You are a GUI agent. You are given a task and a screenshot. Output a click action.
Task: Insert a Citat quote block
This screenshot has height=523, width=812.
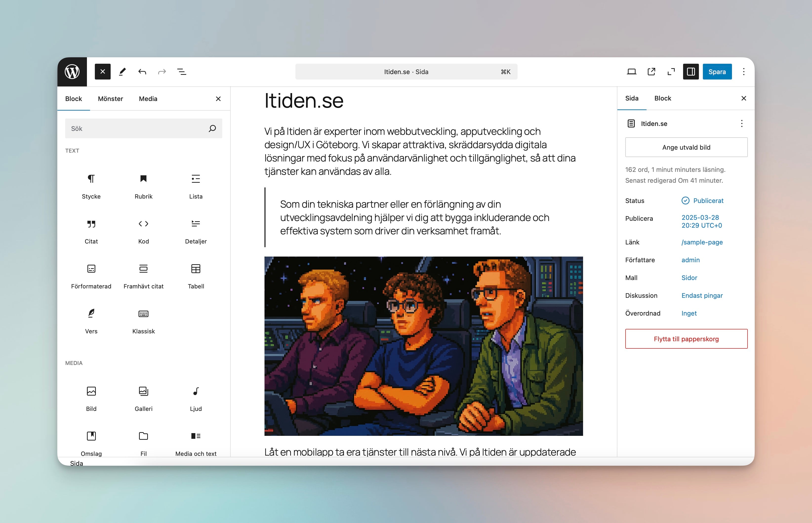(91, 231)
